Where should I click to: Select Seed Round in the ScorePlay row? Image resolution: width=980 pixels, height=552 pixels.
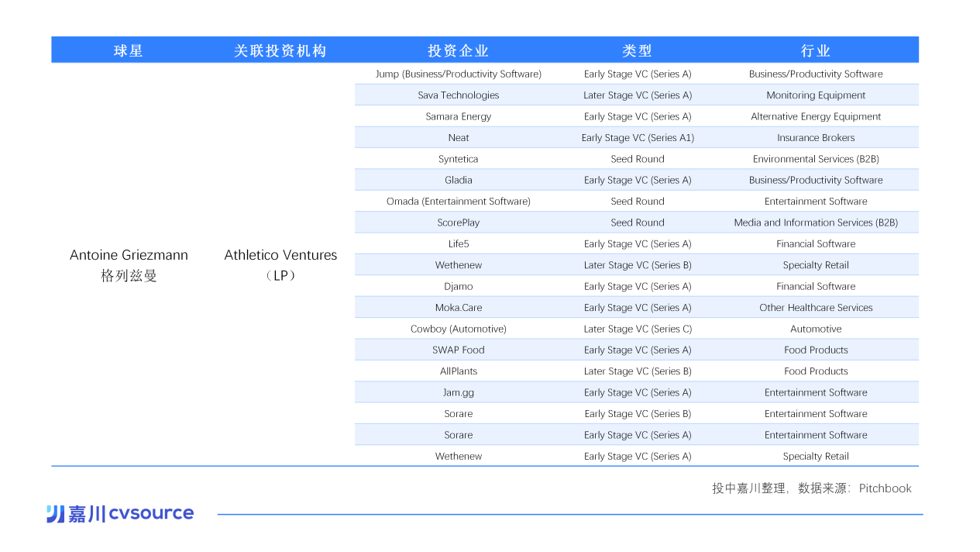tap(638, 223)
